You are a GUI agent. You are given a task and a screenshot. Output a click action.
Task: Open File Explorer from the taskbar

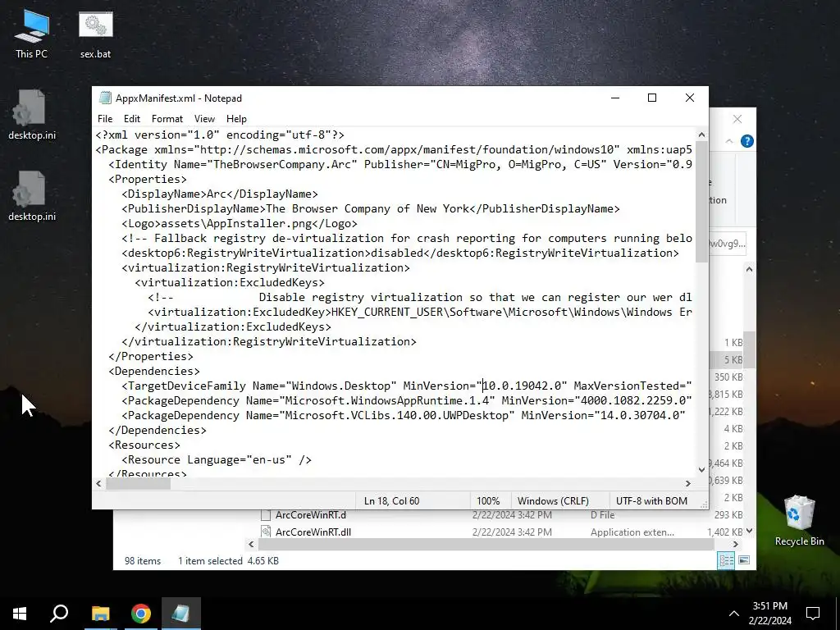pyautogui.click(x=100, y=614)
